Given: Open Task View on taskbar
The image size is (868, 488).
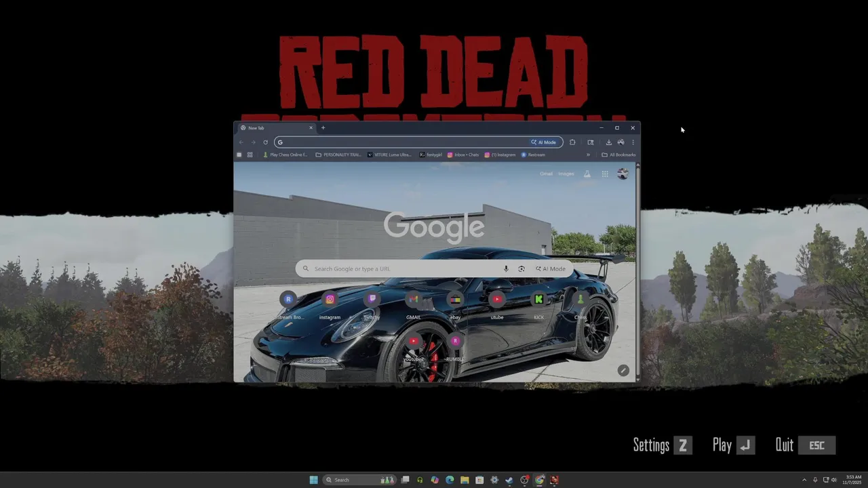Looking at the screenshot, I should click(x=405, y=480).
